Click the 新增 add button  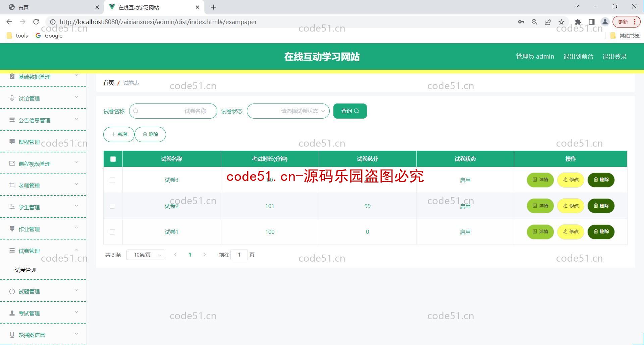pos(119,134)
